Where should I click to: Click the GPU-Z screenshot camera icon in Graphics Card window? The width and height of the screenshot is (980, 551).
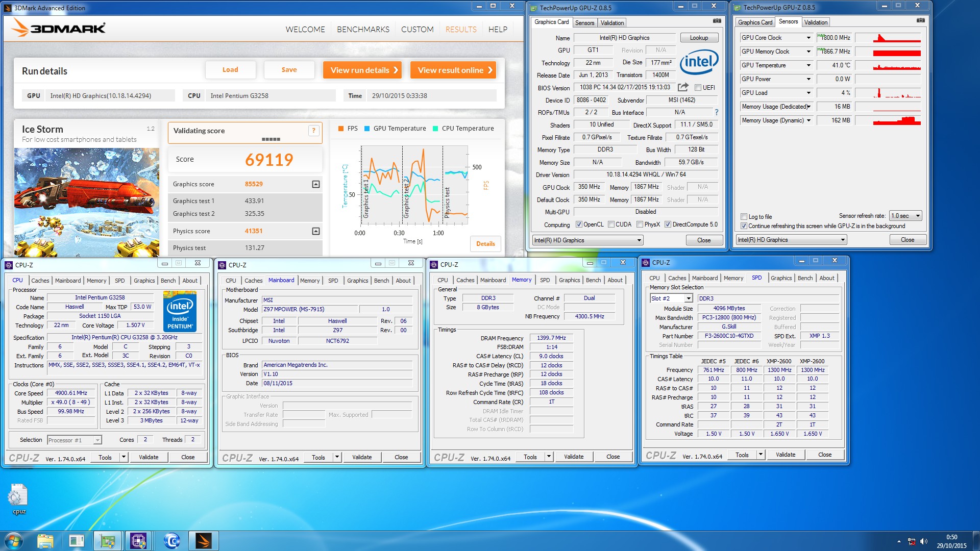[717, 21]
